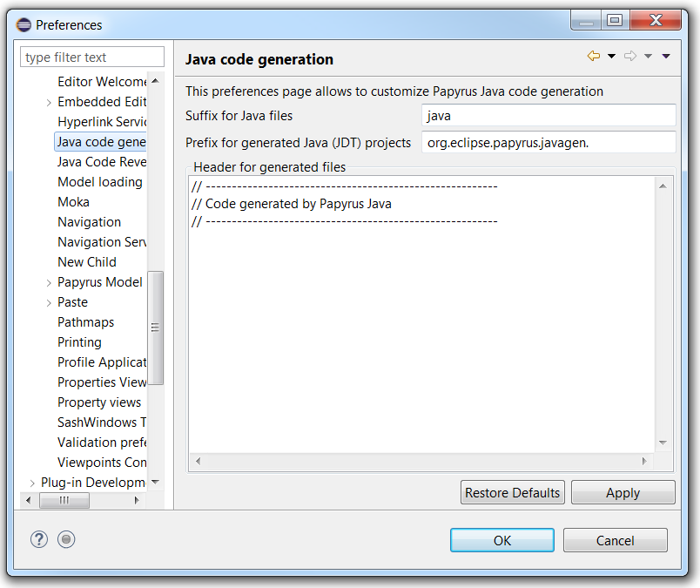This screenshot has height=588, width=700.
Task: Open the Back history dropdown arrow
Action: point(611,57)
